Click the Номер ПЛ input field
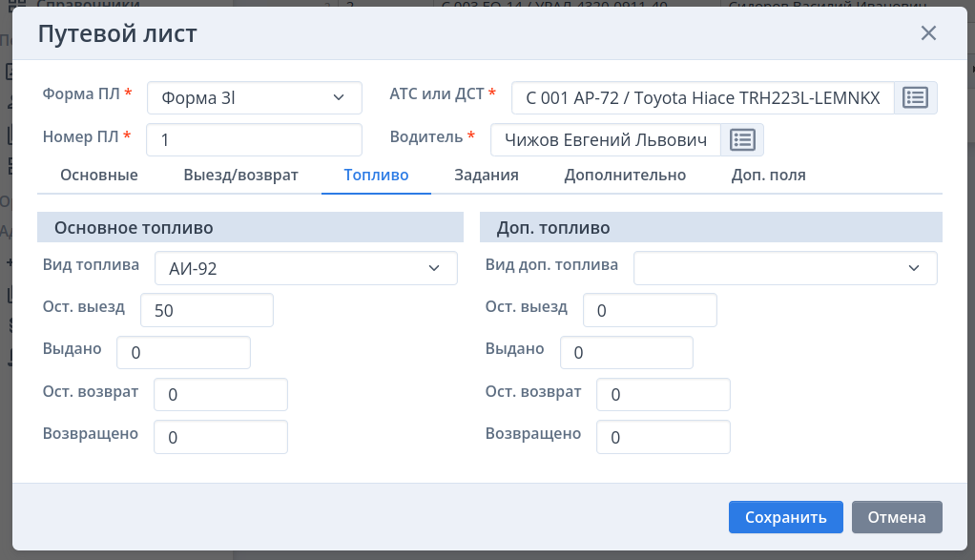The width and height of the screenshot is (975, 560). coord(254,139)
